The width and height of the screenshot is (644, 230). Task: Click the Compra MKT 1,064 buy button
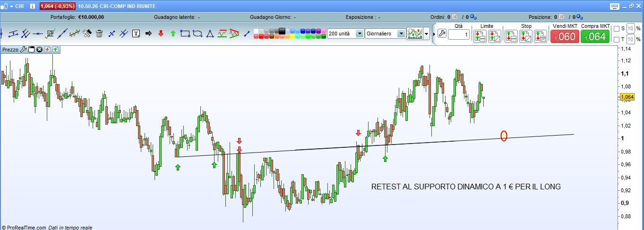click(595, 36)
